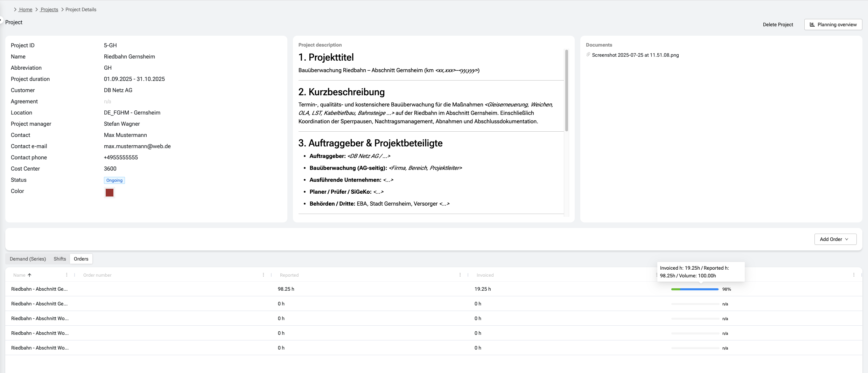Open the last column's three-dot menu
868x373 pixels.
click(x=854, y=275)
